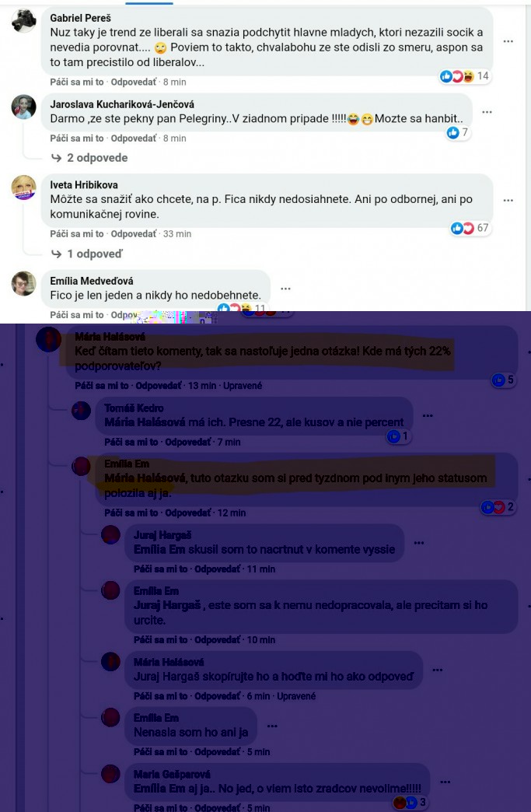Open Emília Medveďová profile name link
The height and width of the screenshot is (812, 531).
pos(92,281)
